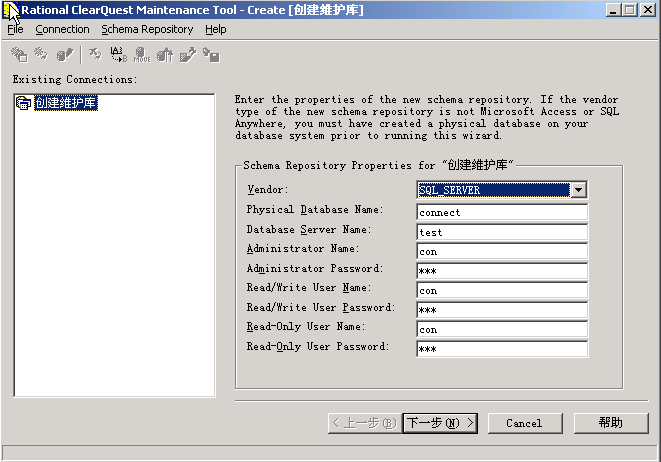Viewport: 661px width, 462px height.
Task: Click the Read-Only User Name field
Action: coord(502,329)
